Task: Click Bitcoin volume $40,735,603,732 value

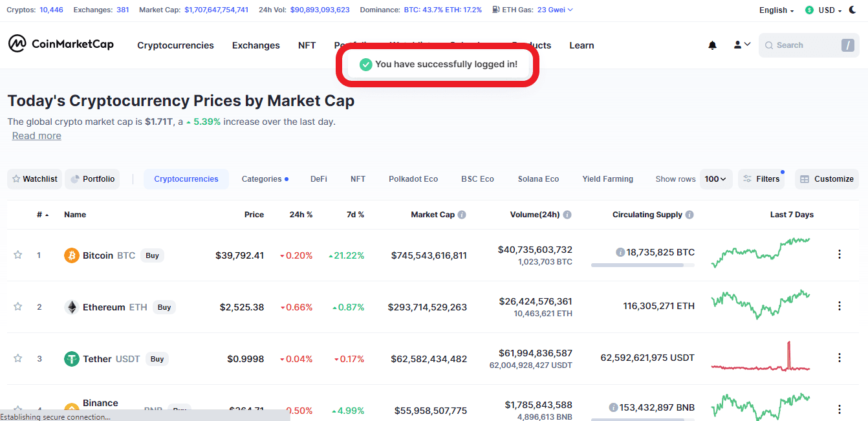Action: (535, 250)
